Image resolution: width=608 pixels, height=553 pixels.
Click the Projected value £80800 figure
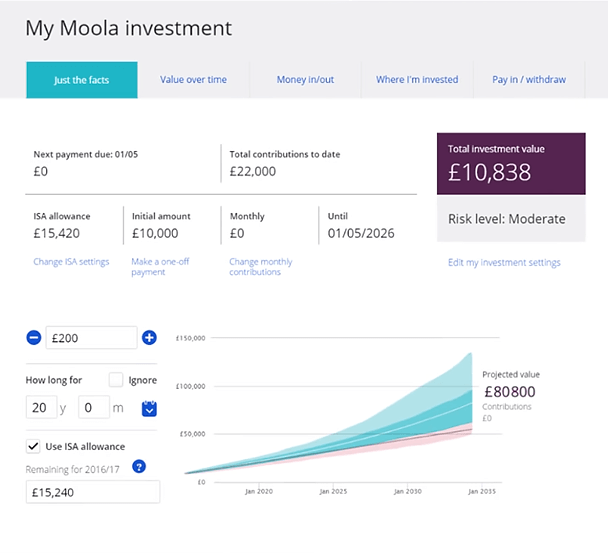[x=510, y=392]
